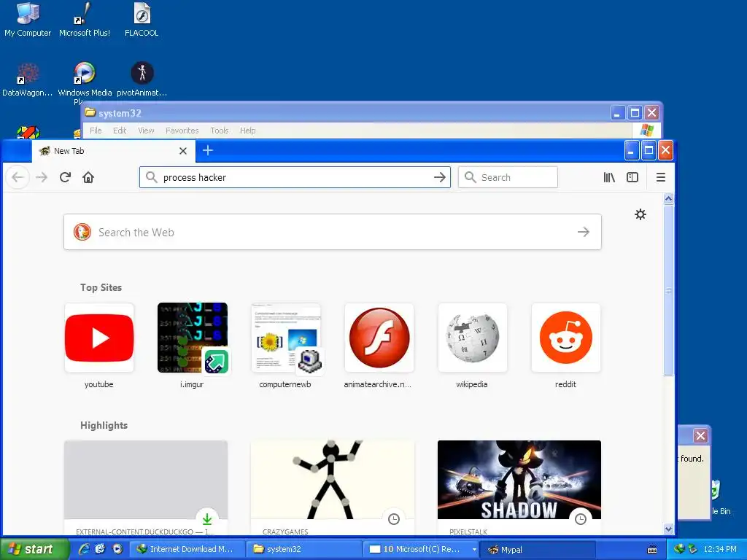Screen dimensions: 747x560
Task: Open the Tools menu in system32 window
Action: (220, 131)
